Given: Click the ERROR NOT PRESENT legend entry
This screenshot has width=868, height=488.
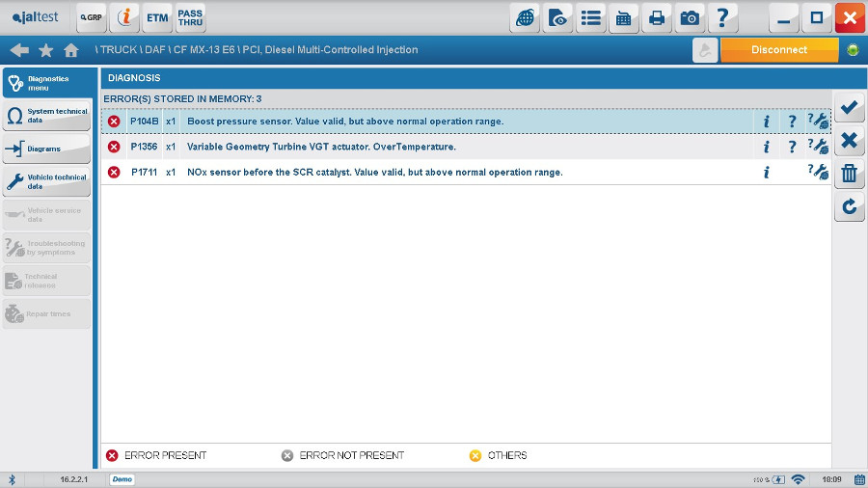Looking at the screenshot, I should [x=342, y=455].
